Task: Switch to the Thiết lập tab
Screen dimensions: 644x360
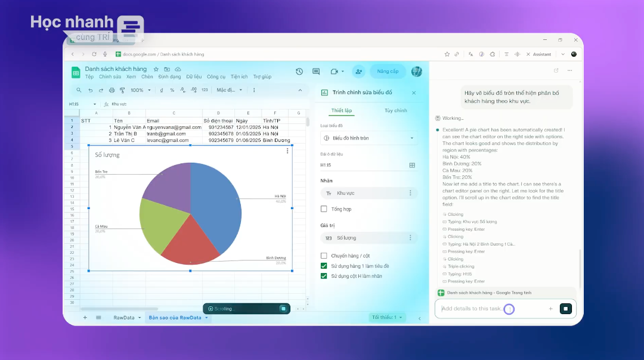Action: (x=342, y=110)
